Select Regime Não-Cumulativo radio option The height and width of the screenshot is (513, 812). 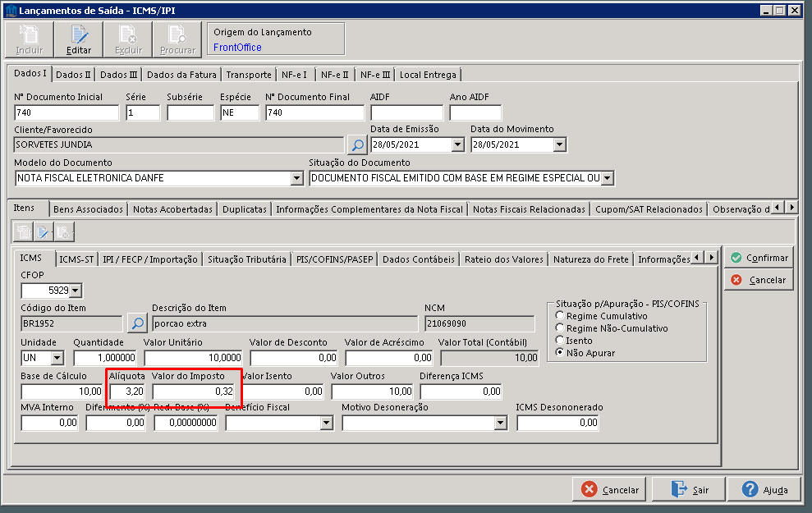click(x=559, y=327)
